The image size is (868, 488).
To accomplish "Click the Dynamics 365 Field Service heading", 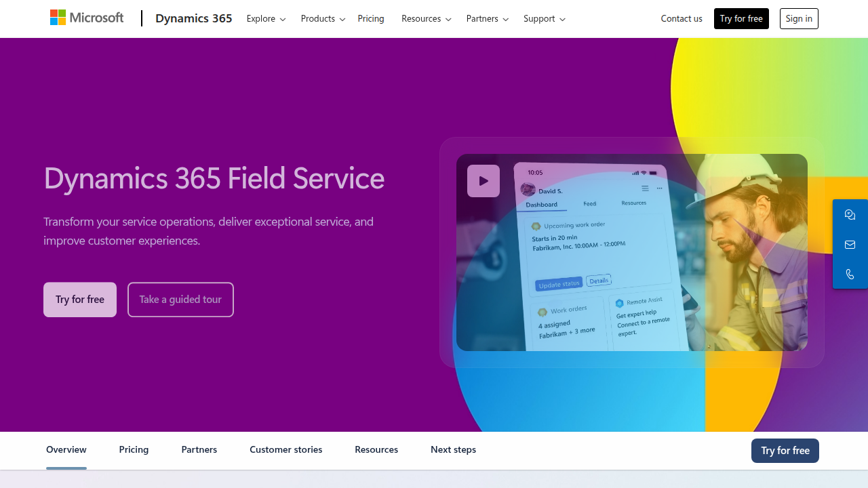I will click(214, 178).
